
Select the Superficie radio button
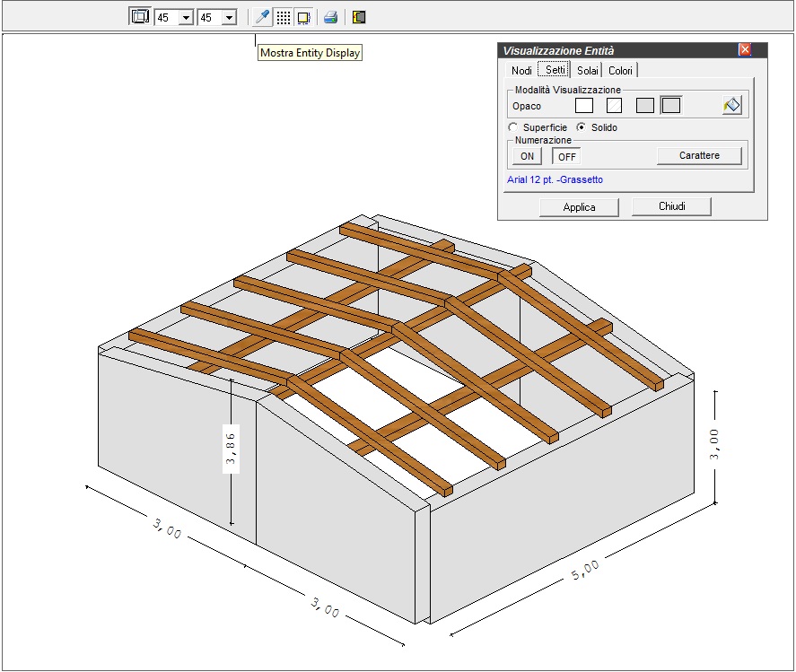tap(512, 127)
